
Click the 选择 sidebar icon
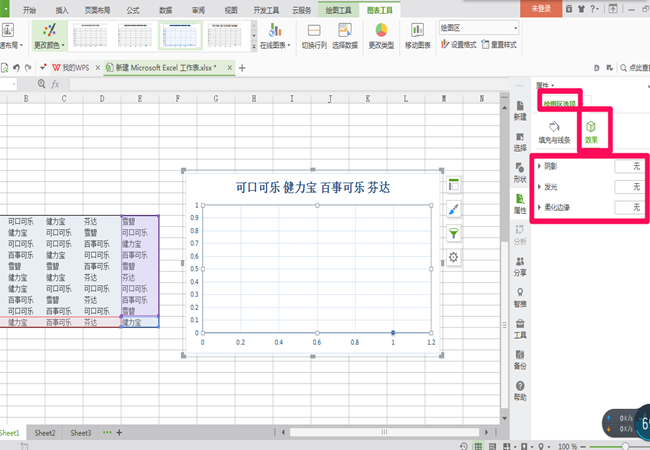[x=520, y=142]
